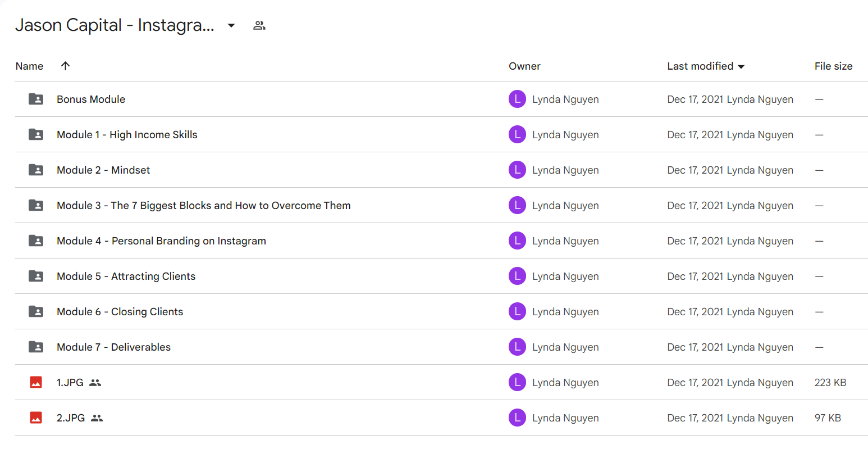Click owner avatar in Module 3 row

tap(517, 205)
